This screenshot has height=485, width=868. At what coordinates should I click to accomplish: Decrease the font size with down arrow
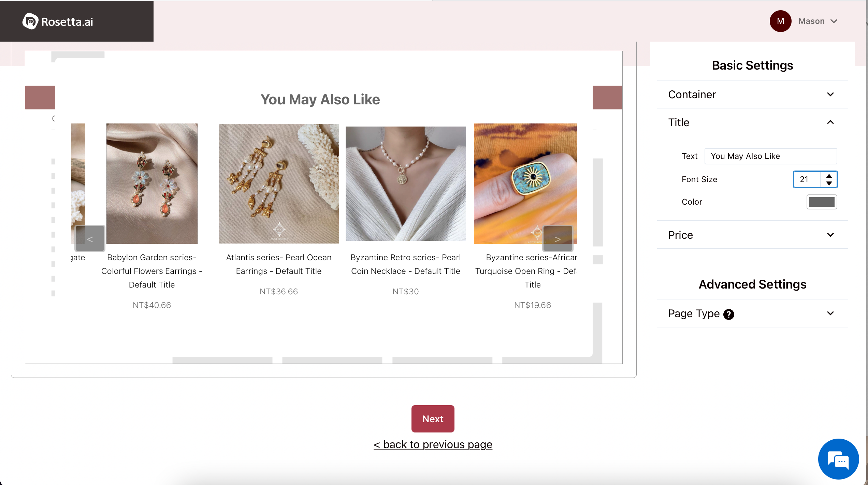(x=829, y=183)
